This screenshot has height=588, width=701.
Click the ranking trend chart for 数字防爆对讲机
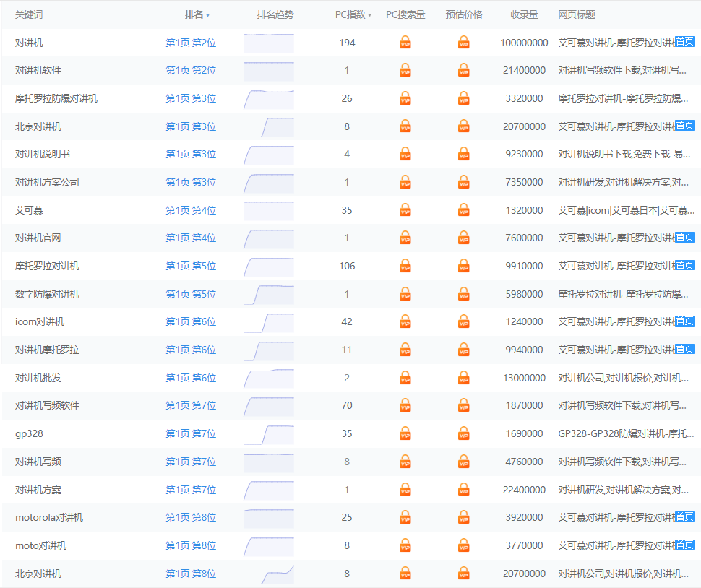point(269,294)
